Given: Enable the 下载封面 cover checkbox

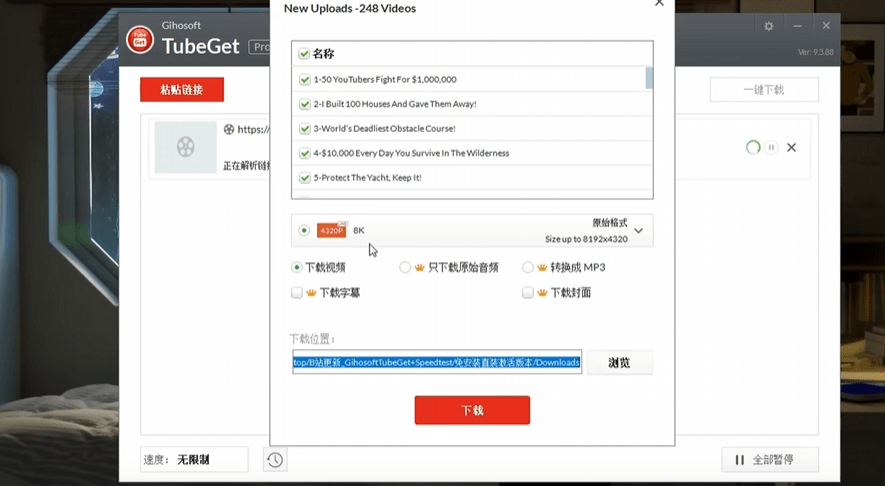Looking at the screenshot, I should pyautogui.click(x=528, y=293).
